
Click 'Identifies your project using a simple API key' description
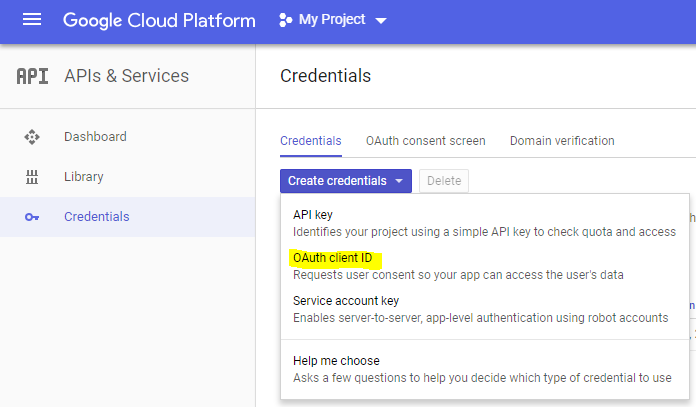tap(484, 232)
